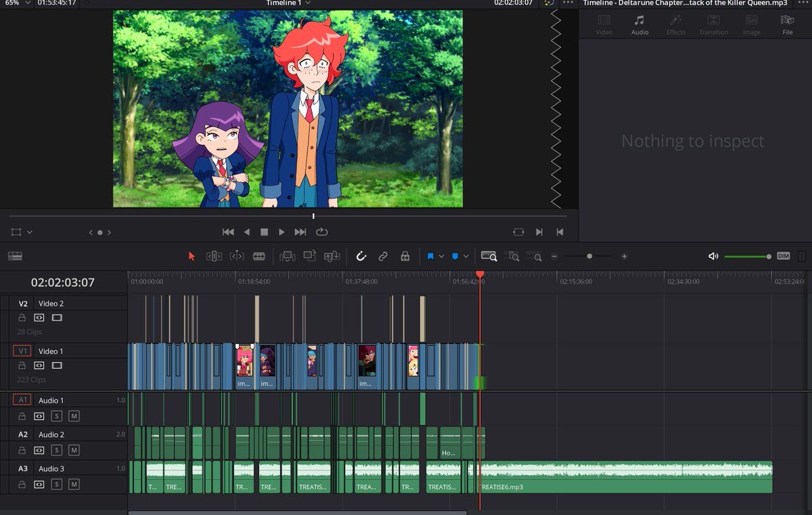Click the Linked Selection chain icon
This screenshot has width=812, height=515.
[383, 256]
